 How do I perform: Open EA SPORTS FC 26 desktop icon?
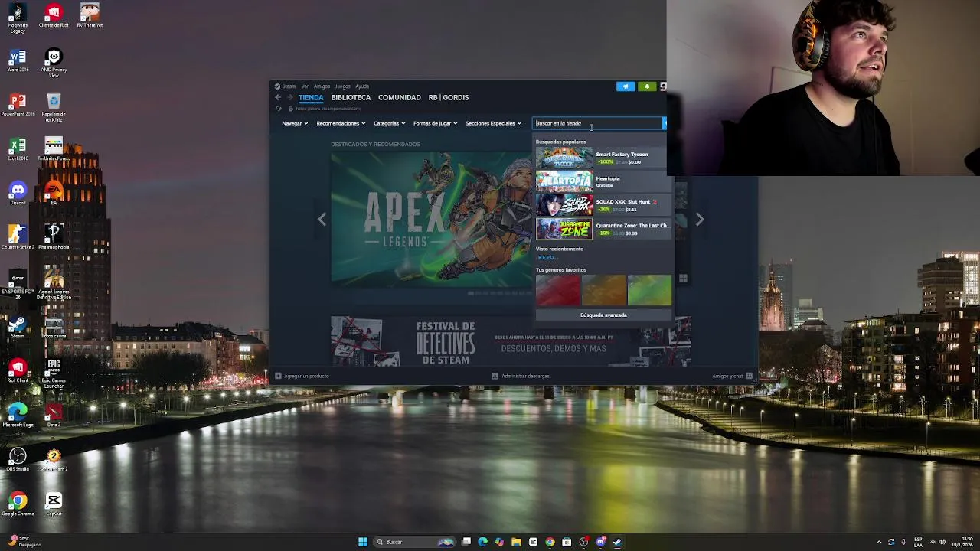[x=18, y=285]
